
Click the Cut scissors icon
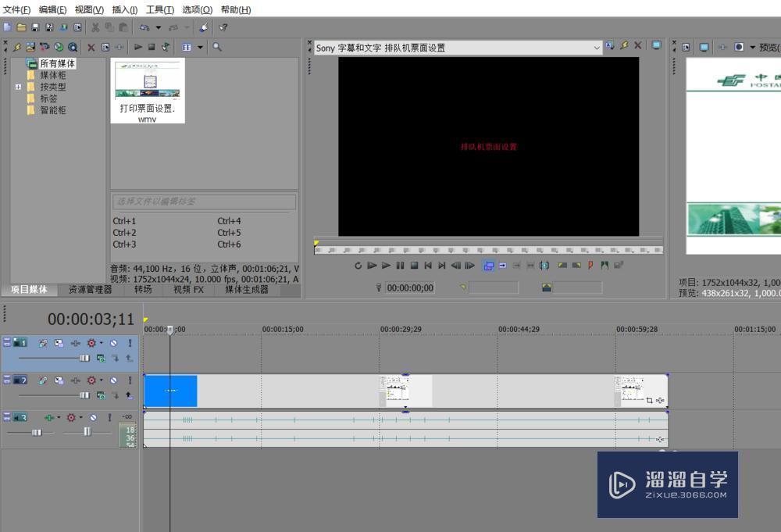click(x=95, y=27)
